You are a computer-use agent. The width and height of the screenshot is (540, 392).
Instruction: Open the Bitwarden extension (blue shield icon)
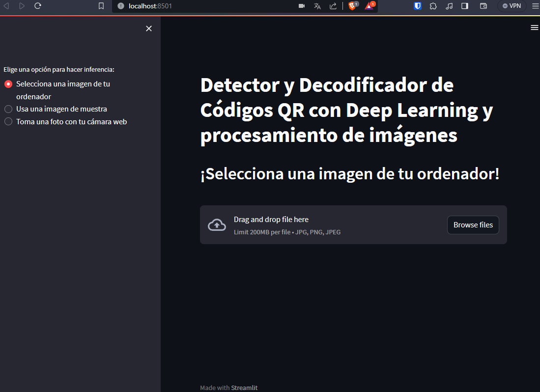point(417,6)
